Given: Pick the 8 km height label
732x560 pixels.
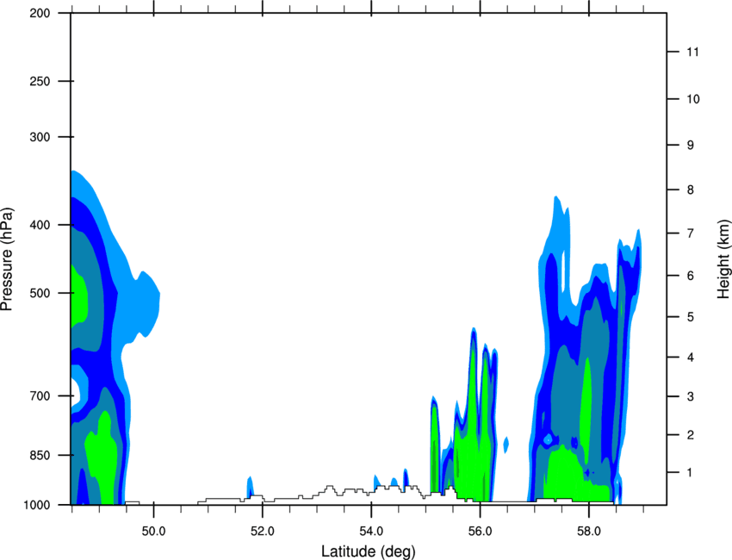Looking at the screenshot, I should click(x=691, y=190).
